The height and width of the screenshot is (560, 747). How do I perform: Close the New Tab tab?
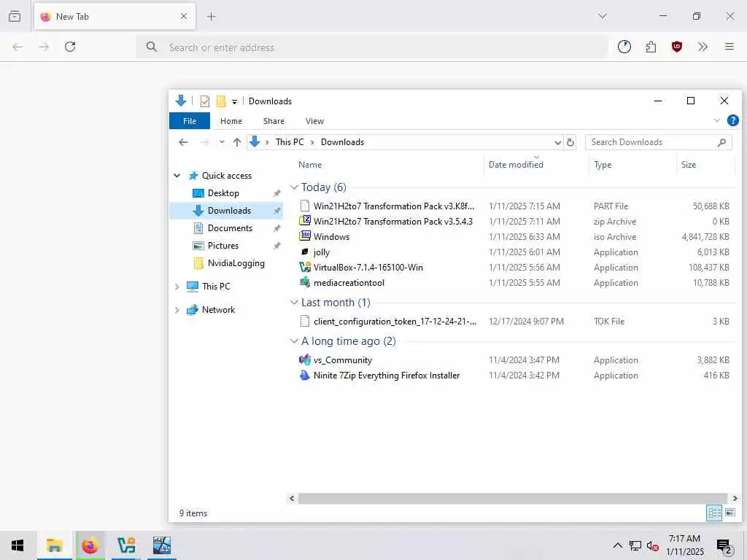click(x=184, y=17)
